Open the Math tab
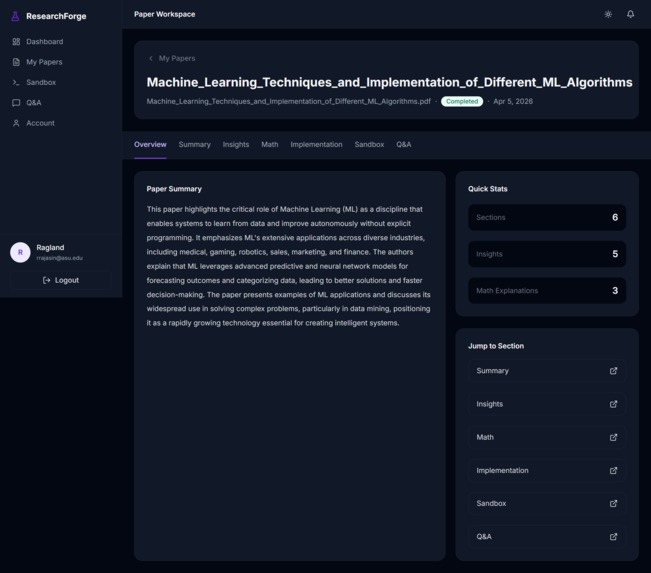 point(270,144)
